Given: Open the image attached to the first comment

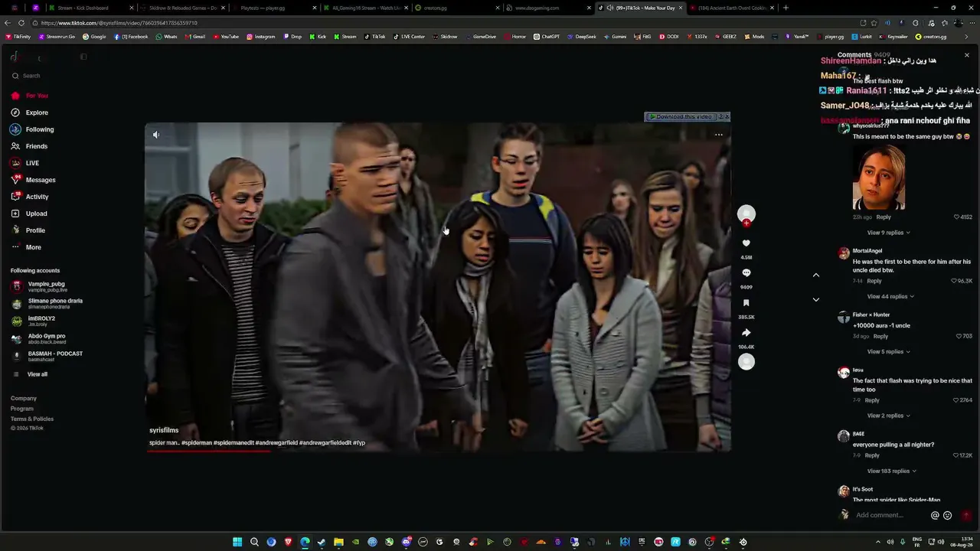Looking at the screenshot, I should click(879, 177).
